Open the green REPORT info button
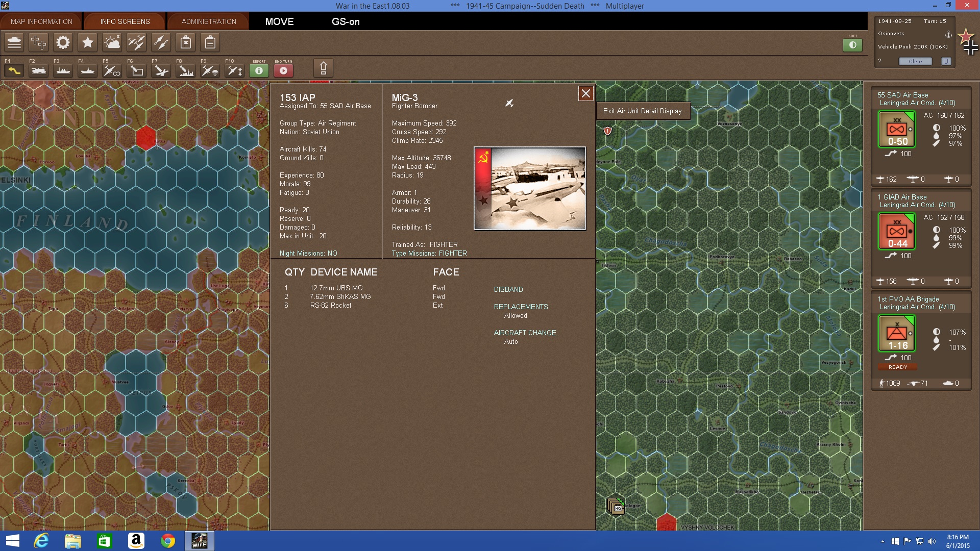Image resolution: width=980 pixels, height=551 pixels. 259,71
